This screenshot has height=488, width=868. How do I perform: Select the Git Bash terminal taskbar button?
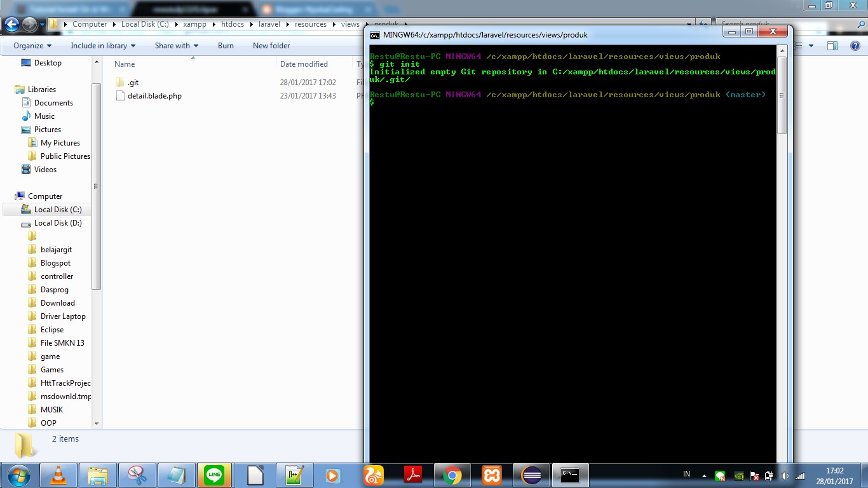(571, 475)
